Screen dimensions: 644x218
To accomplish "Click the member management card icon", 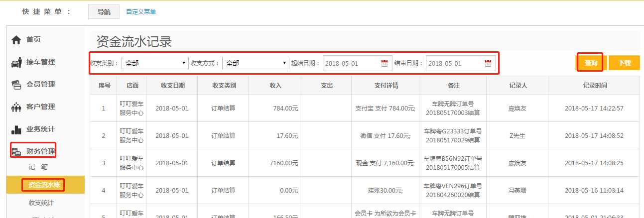I will point(16,85).
